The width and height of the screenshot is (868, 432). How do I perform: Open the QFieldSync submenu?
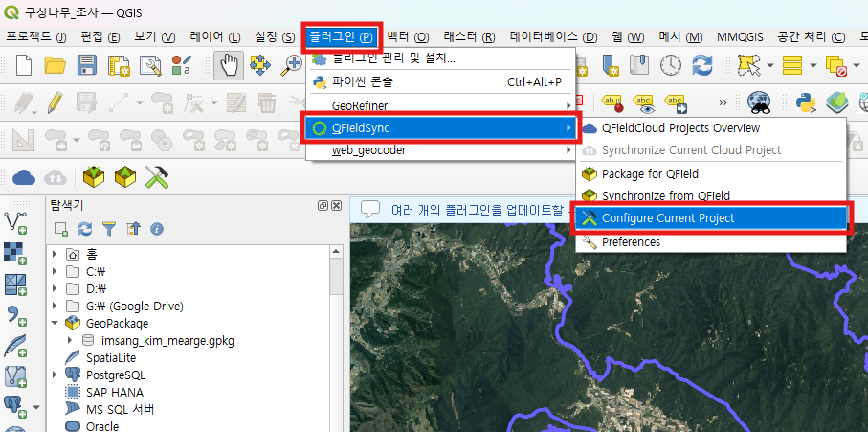click(440, 128)
